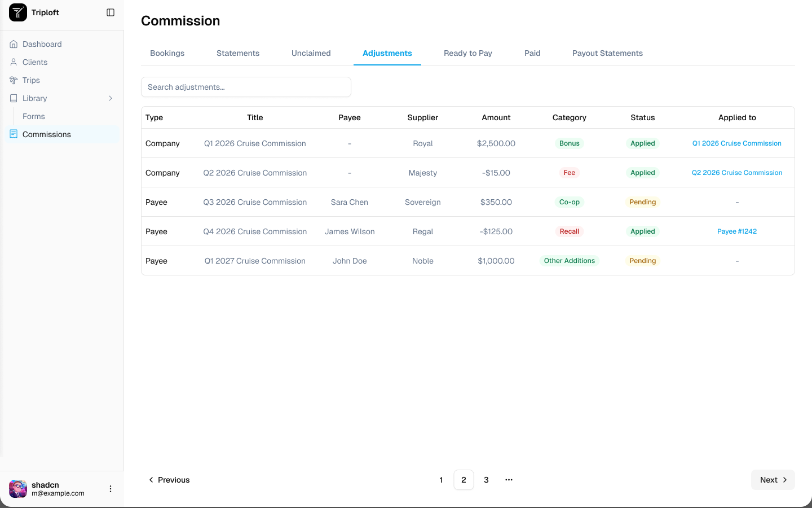Open more pages ellipsis
The image size is (812, 508).
tap(509, 480)
